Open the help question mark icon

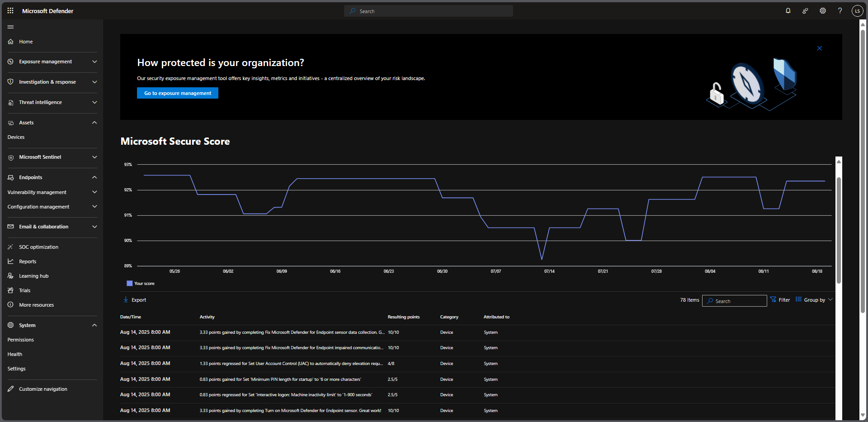pyautogui.click(x=840, y=11)
